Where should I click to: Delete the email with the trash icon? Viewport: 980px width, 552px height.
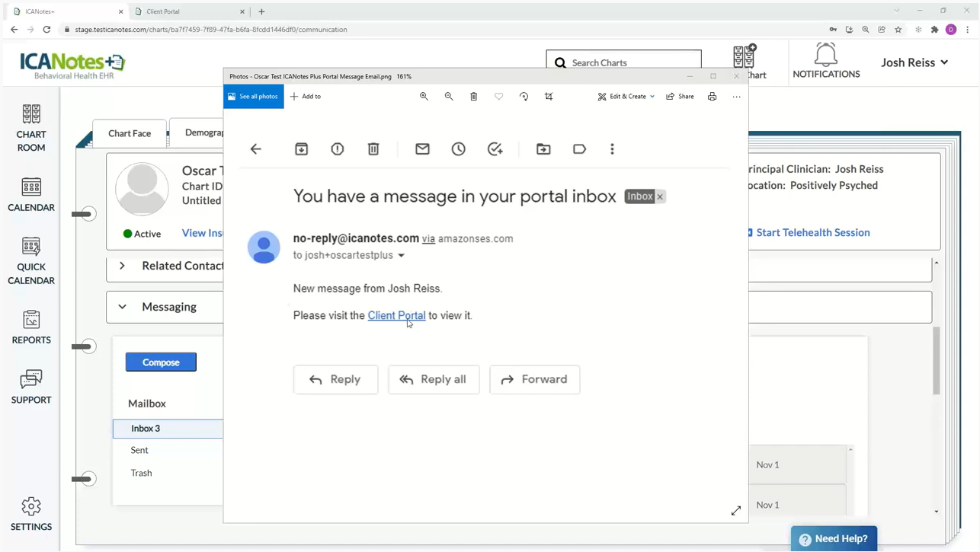pos(373,149)
